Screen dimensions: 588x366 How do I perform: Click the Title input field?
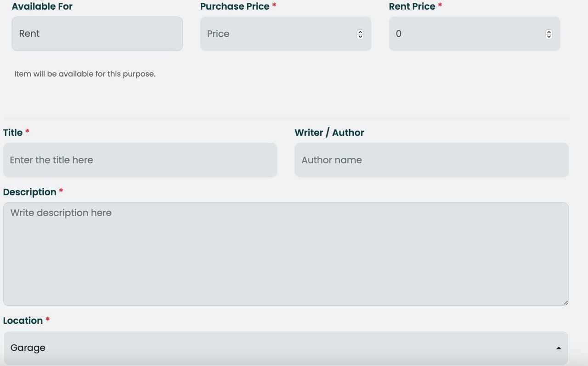pos(140,160)
